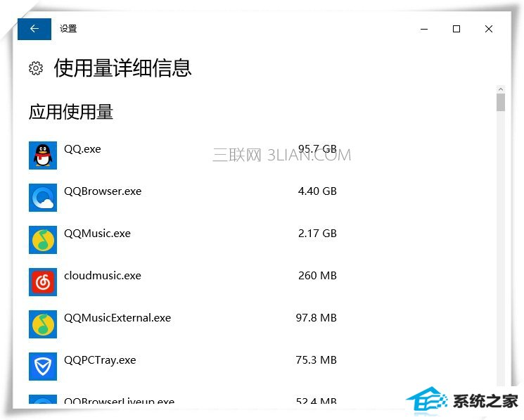Select the QQBrowser.exe row label

(103, 191)
